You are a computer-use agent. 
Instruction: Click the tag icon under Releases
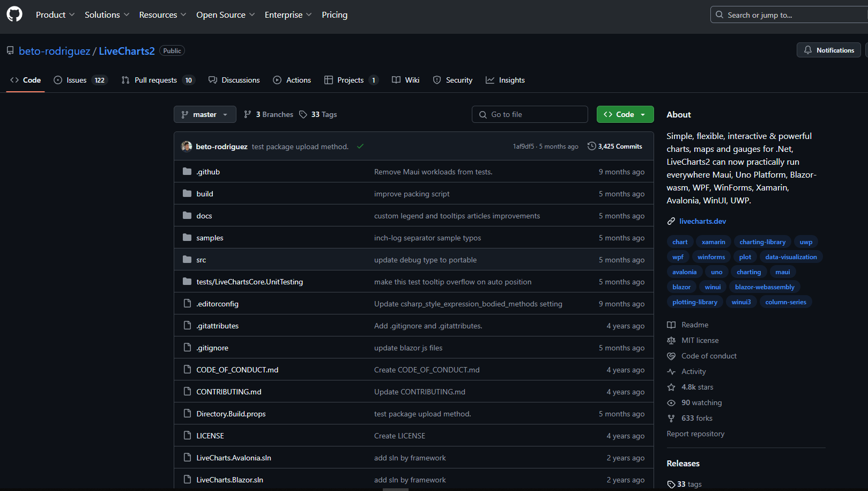tap(671, 484)
